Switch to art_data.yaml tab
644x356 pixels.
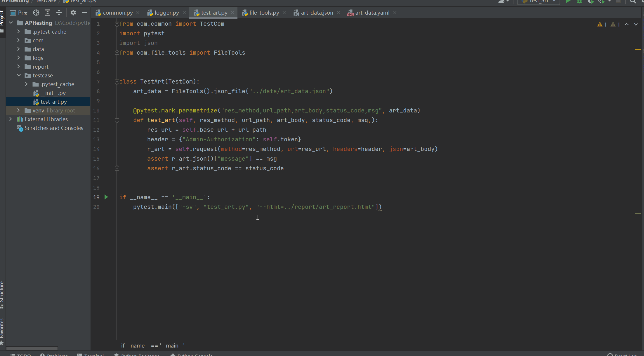[x=372, y=13]
